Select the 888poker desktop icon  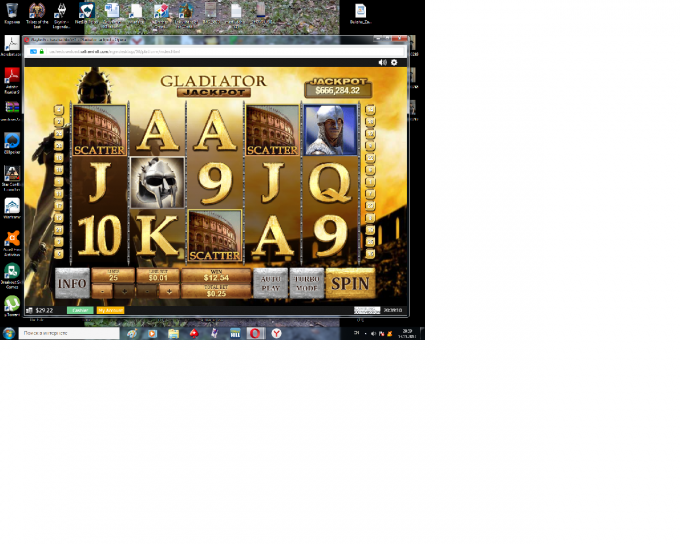click(x=12, y=143)
